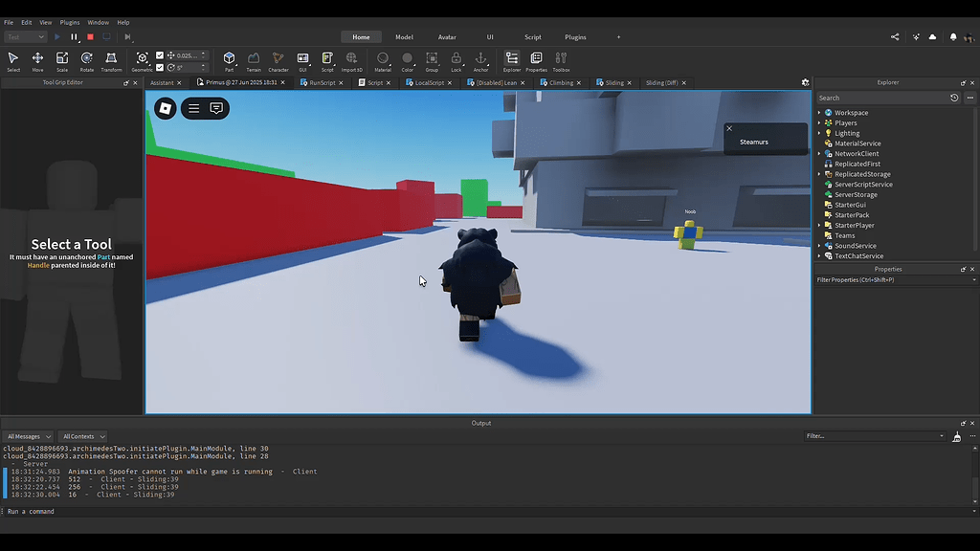The image size is (980, 551).
Task: Click the Anchor tool icon
Action: [479, 59]
